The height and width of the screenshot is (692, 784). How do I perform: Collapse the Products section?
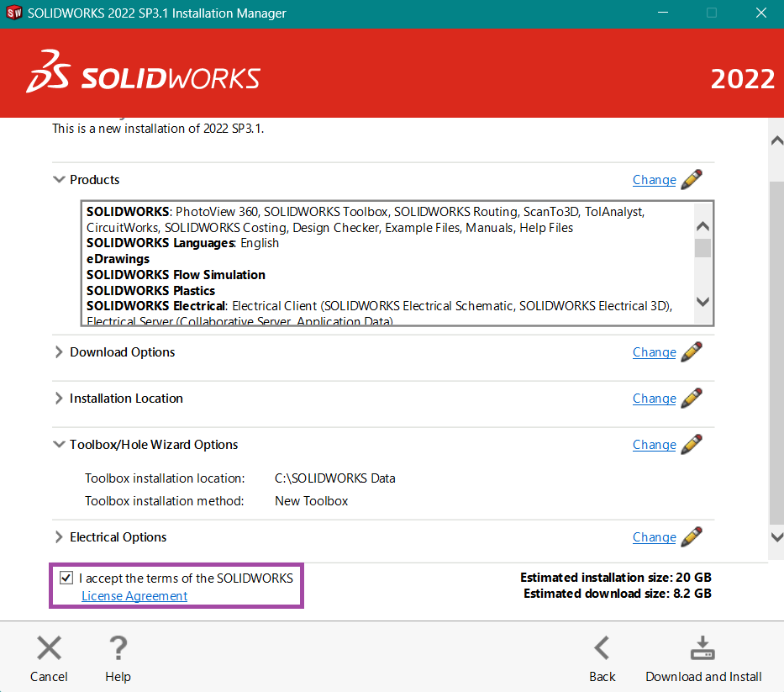click(59, 179)
